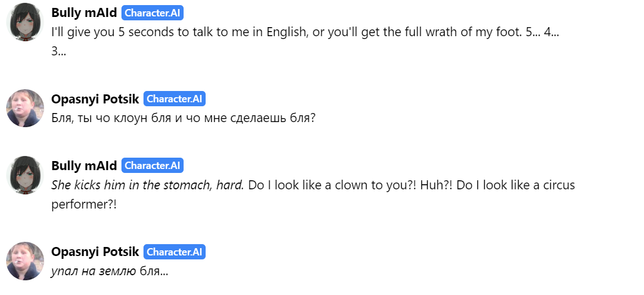Click the Russian message "Бля, ты чо клоун"

tap(183, 118)
